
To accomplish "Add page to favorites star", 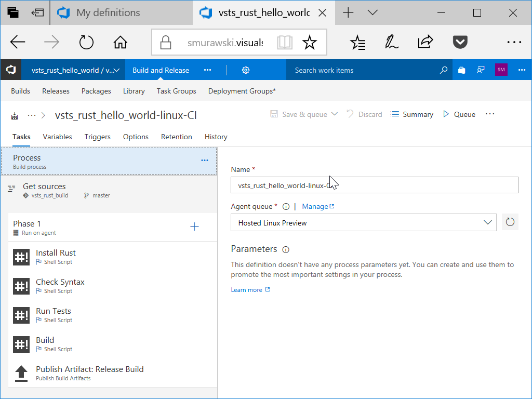I will pyautogui.click(x=310, y=43).
